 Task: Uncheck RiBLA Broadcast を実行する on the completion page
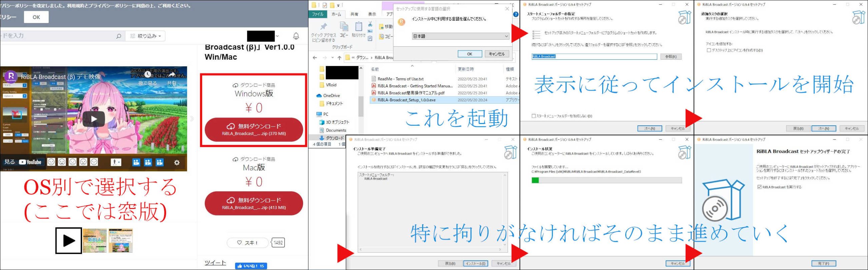click(x=759, y=187)
